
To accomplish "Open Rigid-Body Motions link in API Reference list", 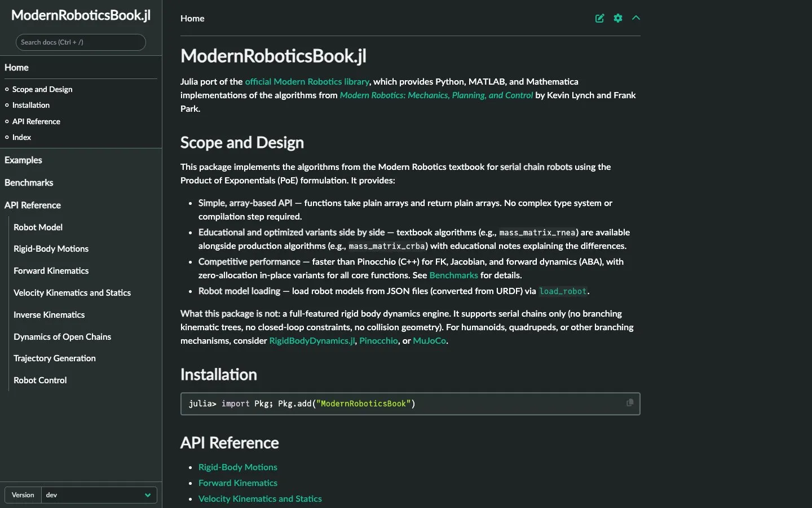I will pyautogui.click(x=237, y=467).
